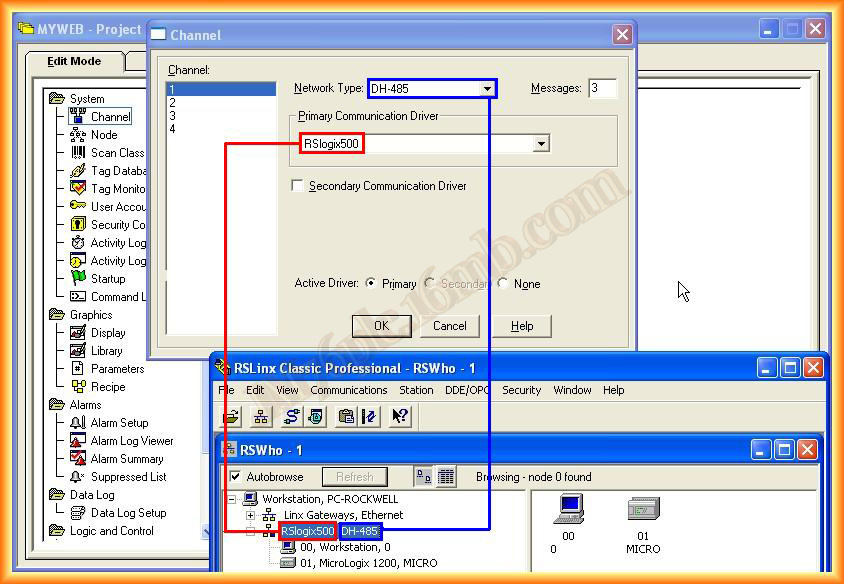The image size is (844, 584).
Task: Open the Communications menu in RSLinx
Action: tap(348, 390)
